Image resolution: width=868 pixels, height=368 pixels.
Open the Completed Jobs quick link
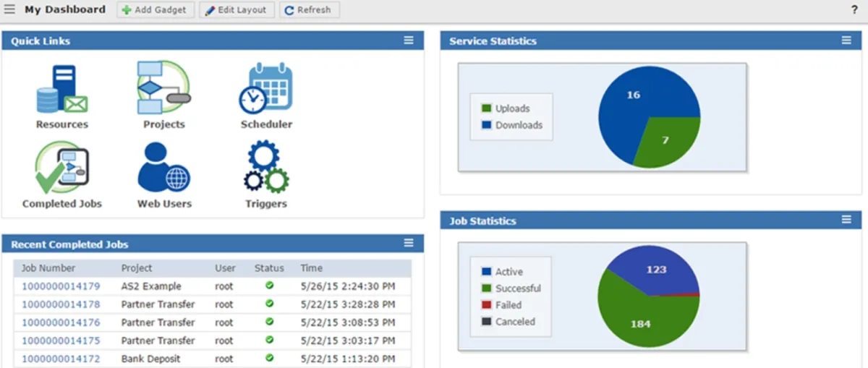pyautogui.click(x=62, y=175)
